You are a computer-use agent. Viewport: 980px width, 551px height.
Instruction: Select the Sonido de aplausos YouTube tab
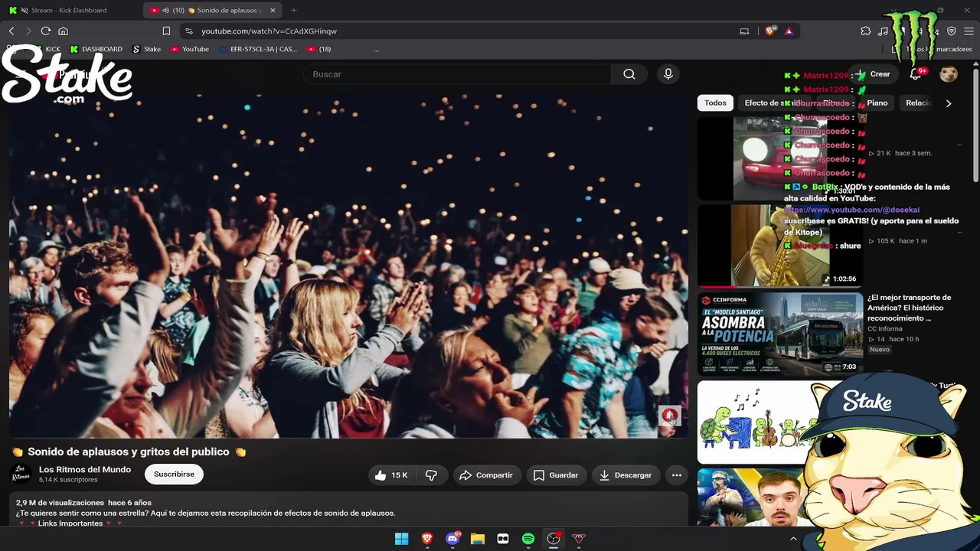pos(211,10)
